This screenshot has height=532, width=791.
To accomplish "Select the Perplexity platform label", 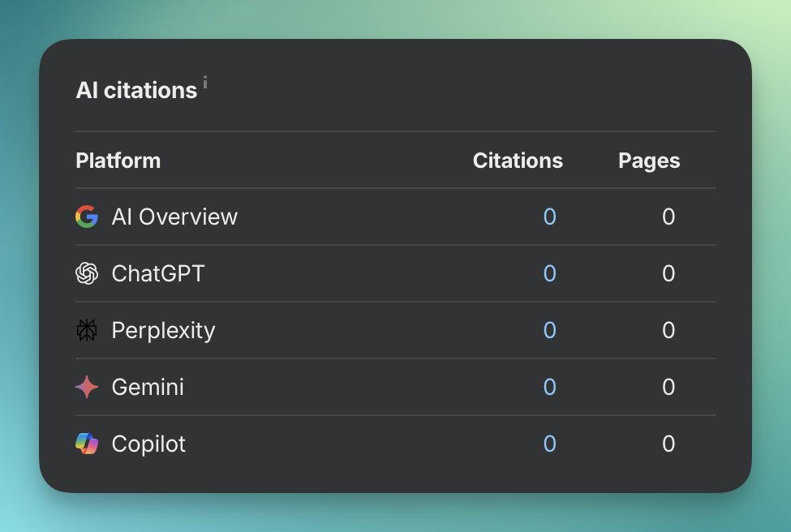I will 163,331.
